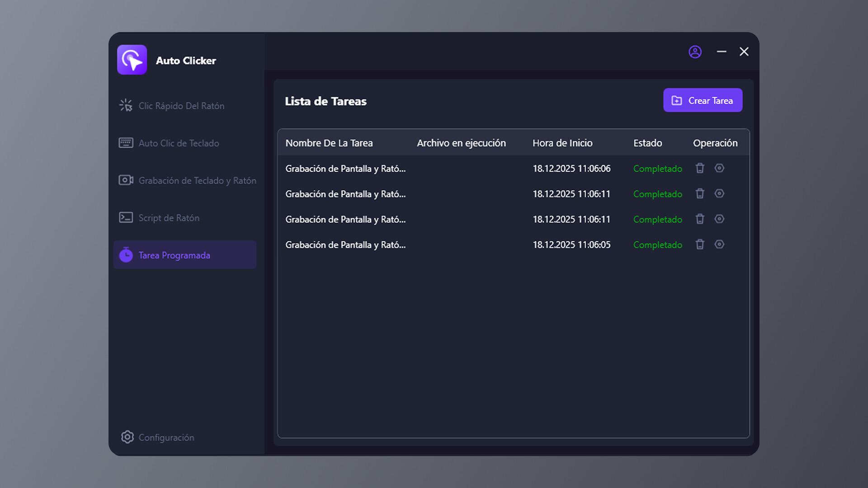Click trash icon for the 11:06:05 task

coord(700,244)
